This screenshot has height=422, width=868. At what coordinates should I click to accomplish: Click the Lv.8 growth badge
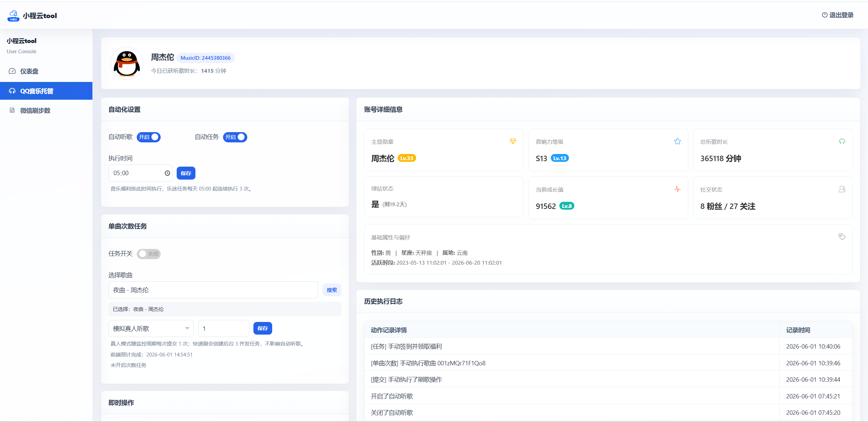(x=567, y=206)
